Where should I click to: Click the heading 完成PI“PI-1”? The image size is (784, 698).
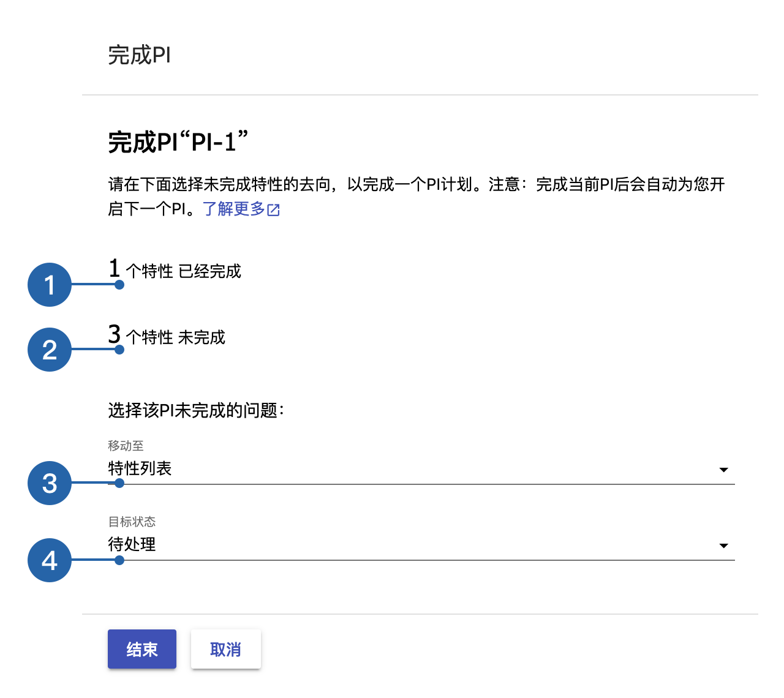(x=178, y=142)
